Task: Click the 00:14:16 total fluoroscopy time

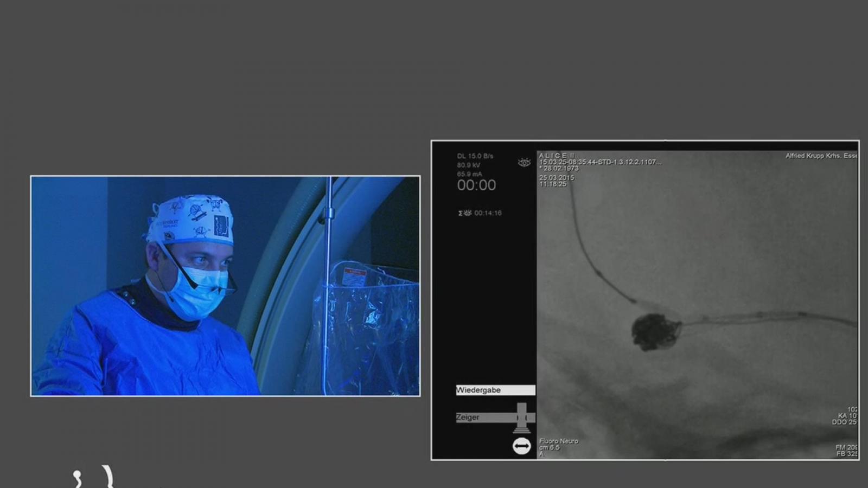Action: [x=488, y=213]
